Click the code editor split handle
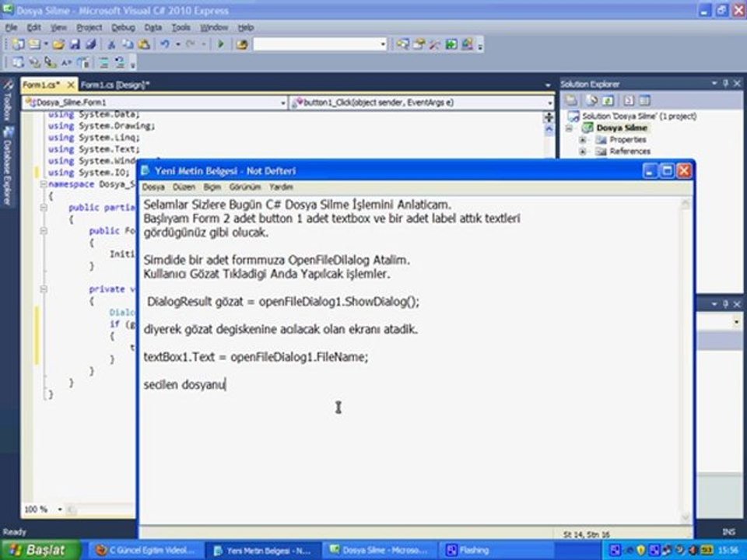This screenshot has height=560, width=747. click(549, 117)
